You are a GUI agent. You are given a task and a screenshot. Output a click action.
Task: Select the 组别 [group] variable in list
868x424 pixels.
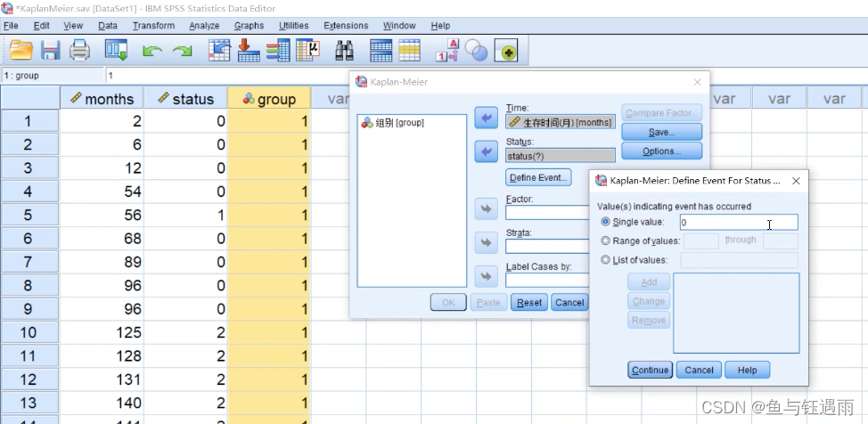[392, 123]
